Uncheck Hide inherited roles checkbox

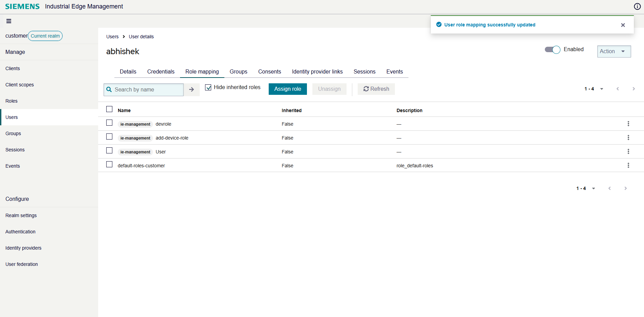(208, 87)
